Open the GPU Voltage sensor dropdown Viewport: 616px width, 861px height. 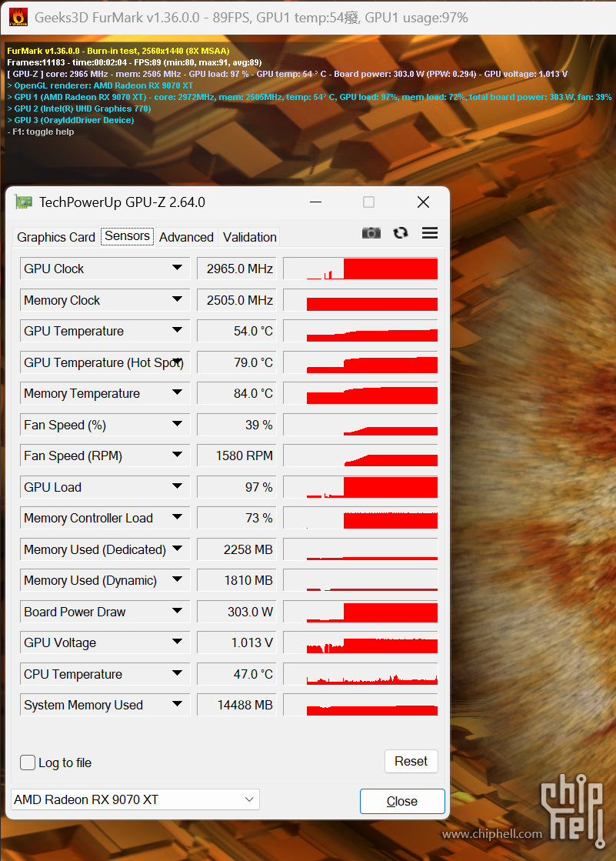pyautogui.click(x=177, y=642)
